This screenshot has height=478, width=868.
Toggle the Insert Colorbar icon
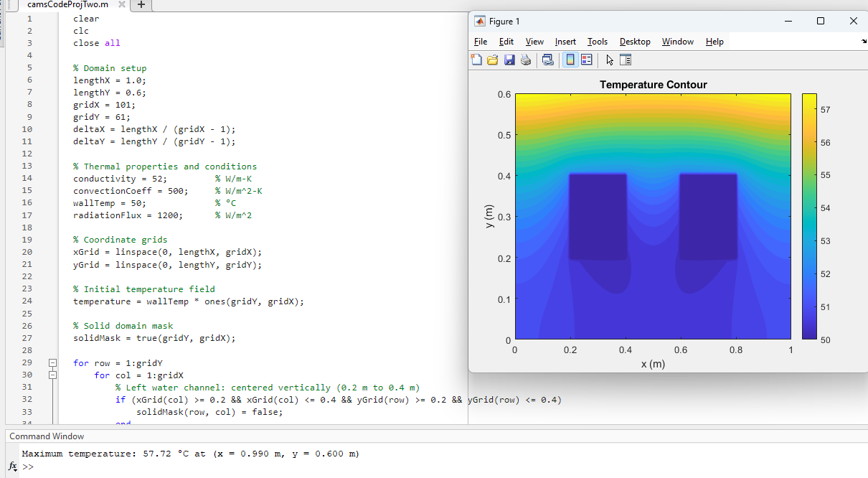(x=570, y=60)
